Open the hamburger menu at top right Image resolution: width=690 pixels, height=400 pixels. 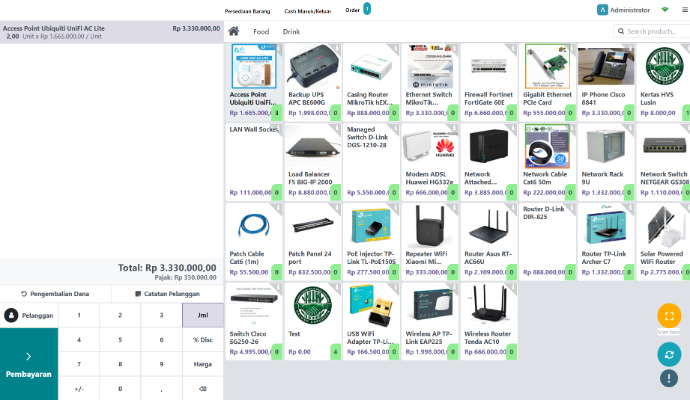pos(685,10)
